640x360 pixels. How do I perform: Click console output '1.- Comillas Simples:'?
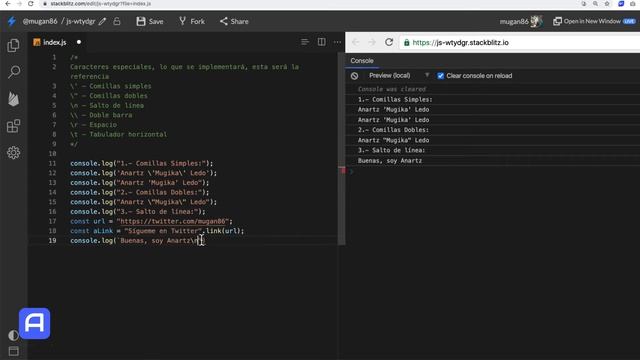(395, 100)
